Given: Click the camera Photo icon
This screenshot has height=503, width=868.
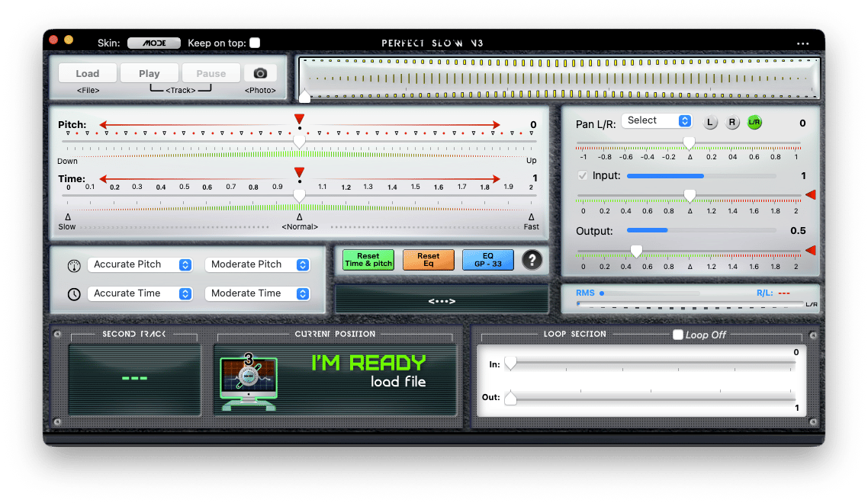Looking at the screenshot, I should click(260, 73).
